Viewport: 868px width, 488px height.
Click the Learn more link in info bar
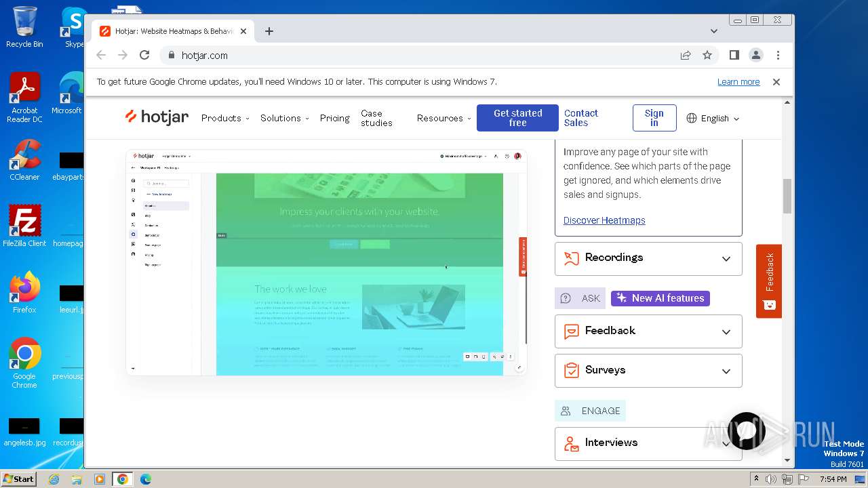pos(738,82)
